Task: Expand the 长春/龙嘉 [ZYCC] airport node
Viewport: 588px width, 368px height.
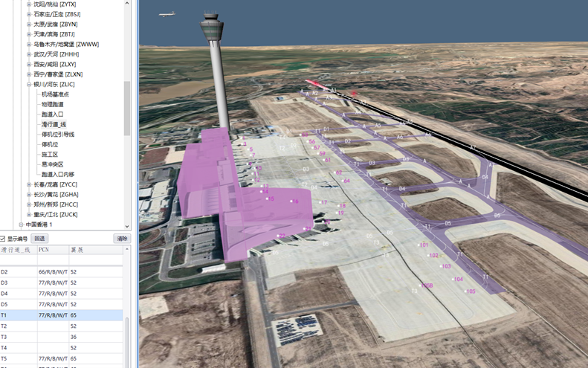Action: (x=29, y=184)
